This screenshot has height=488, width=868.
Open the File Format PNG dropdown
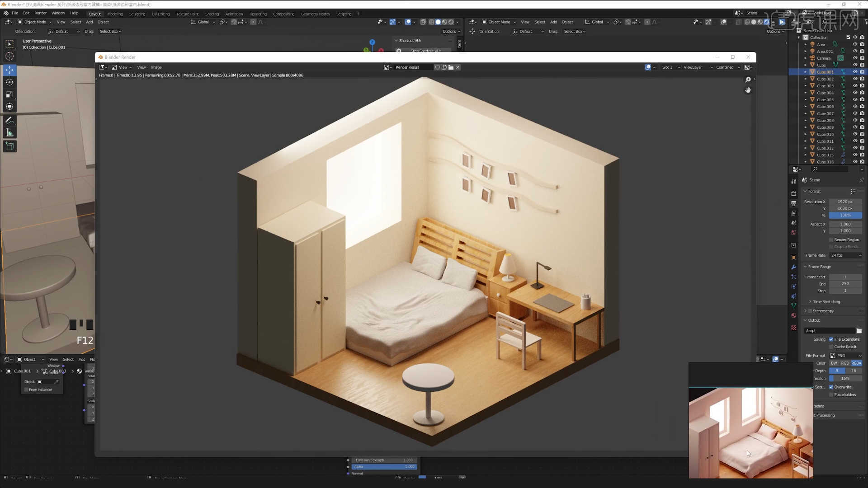pos(845,356)
